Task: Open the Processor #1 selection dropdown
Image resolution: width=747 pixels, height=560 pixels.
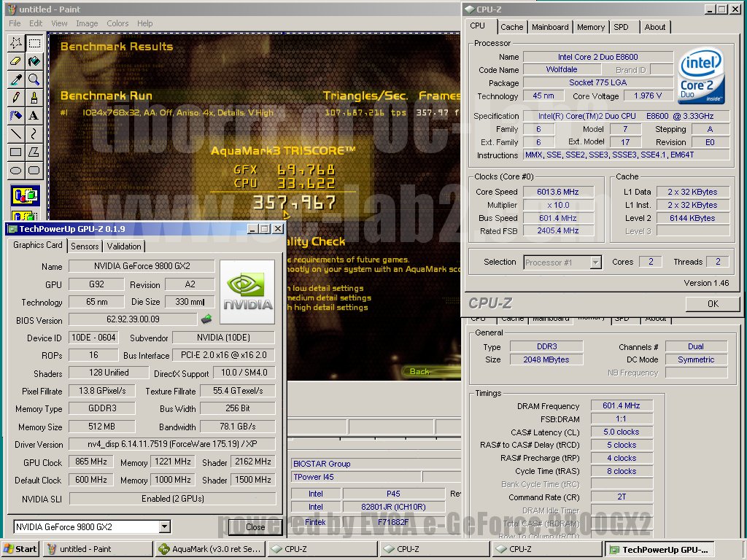Action: pyautogui.click(x=595, y=262)
